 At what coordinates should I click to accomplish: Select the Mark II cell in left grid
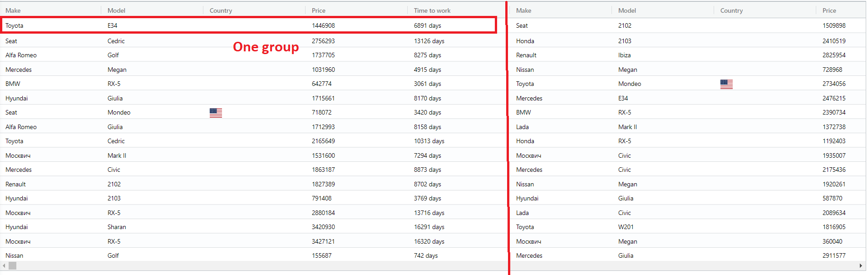[117, 155]
